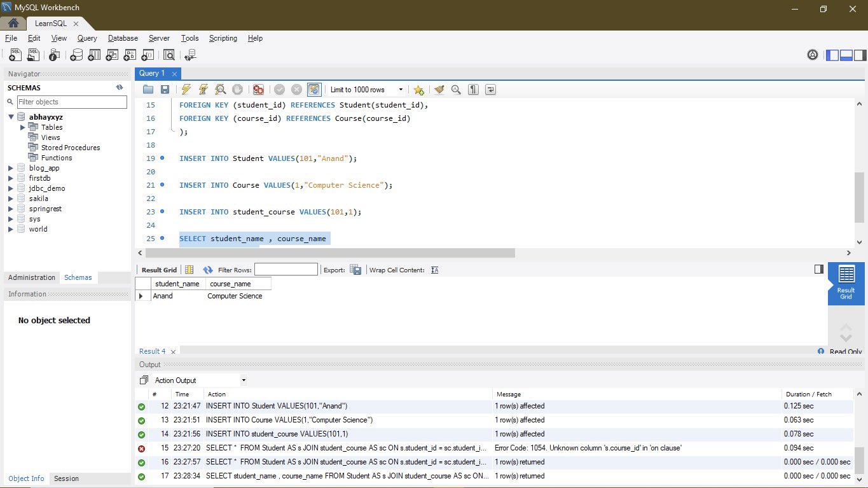Click the Result Grid side button
The height and width of the screenshot is (488, 868).
click(846, 283)
